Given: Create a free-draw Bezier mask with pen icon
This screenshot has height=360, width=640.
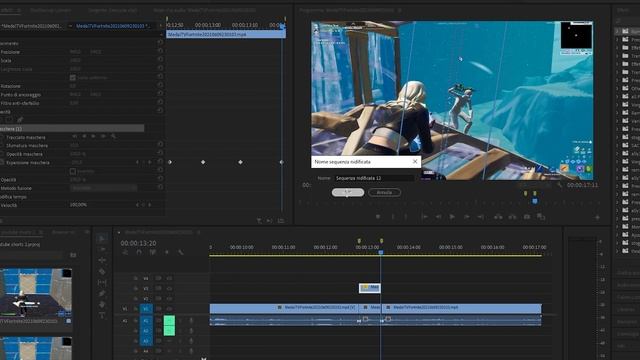Looking at the screenshot, I should (x=20, y=120).
